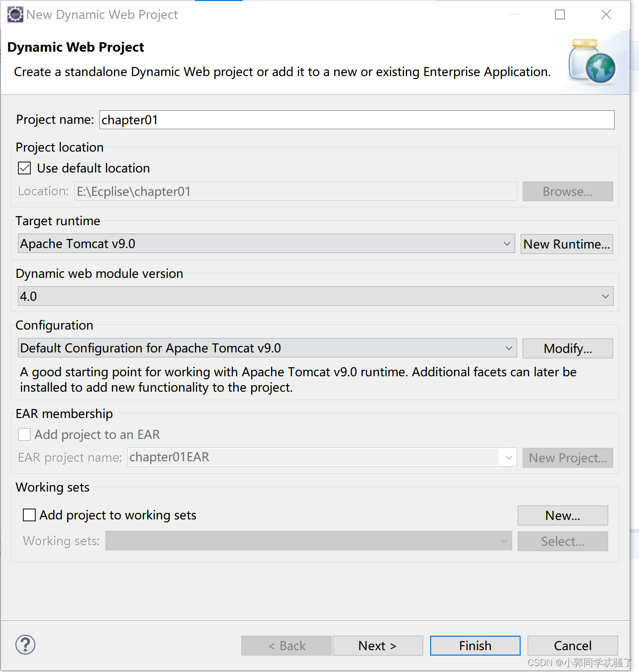Click New... button for working sets
639x672 pixels.
562,515
